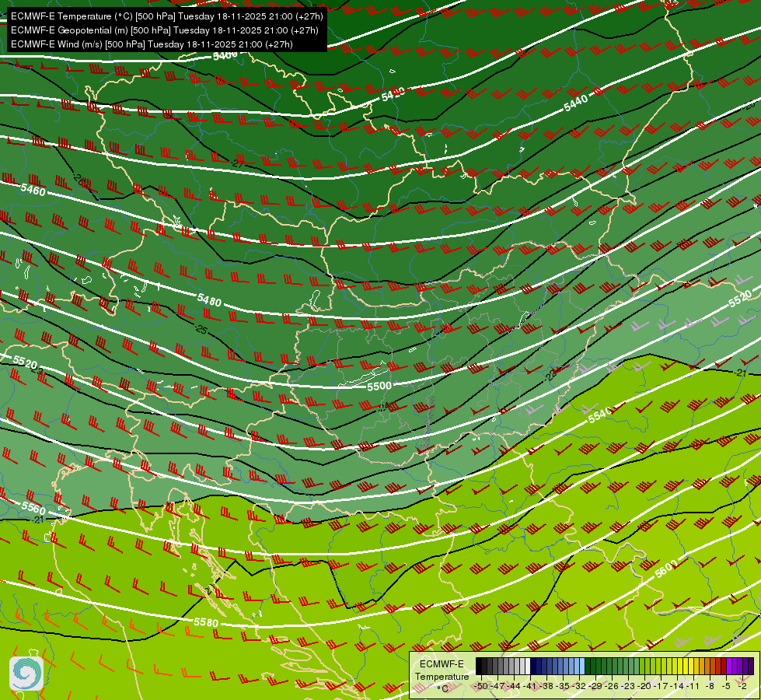
Task: Click the -27 isotherm label
Action: 237,163
